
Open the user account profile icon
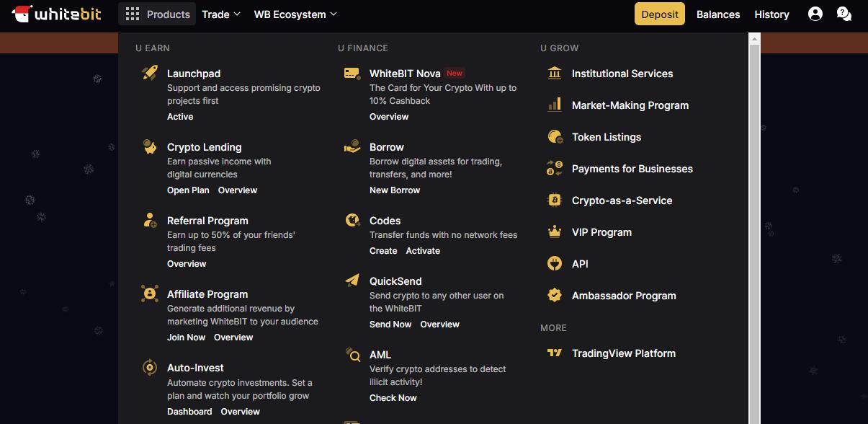815,14
